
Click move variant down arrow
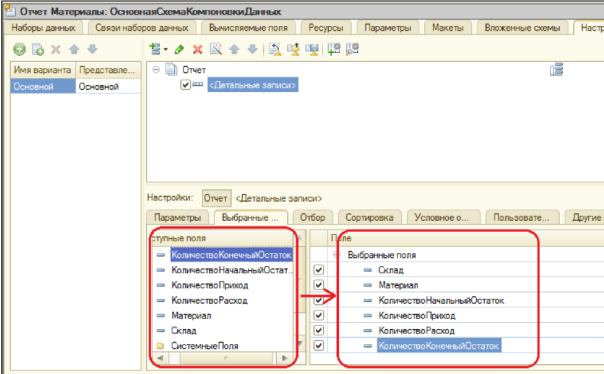tap(92, 49)
